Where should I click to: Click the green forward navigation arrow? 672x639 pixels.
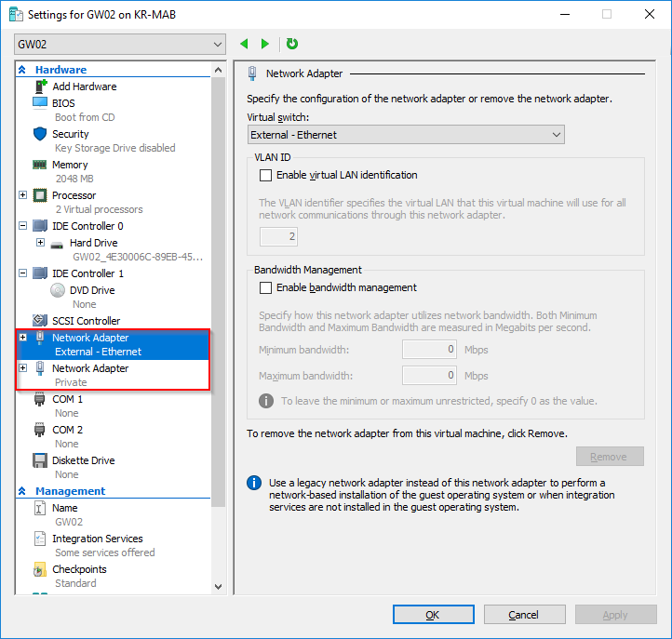click(x=265, y=44)
